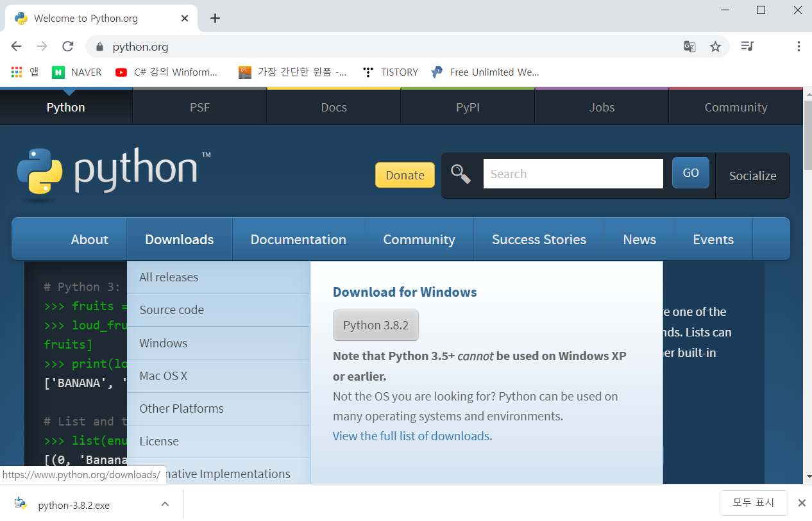Open the News navigation menu
Image resolution: width=812 pixels, height=521 pixels.
point(639,239)
